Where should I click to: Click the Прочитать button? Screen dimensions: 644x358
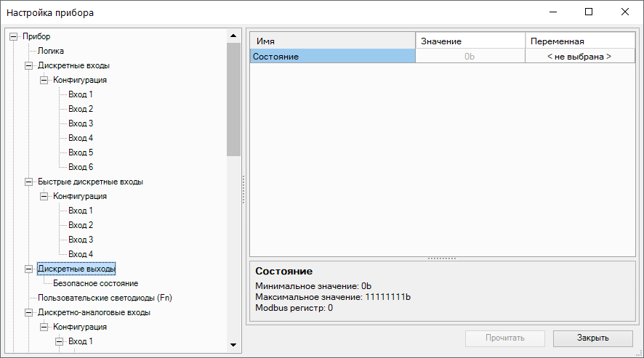click(x=504, y=338)
